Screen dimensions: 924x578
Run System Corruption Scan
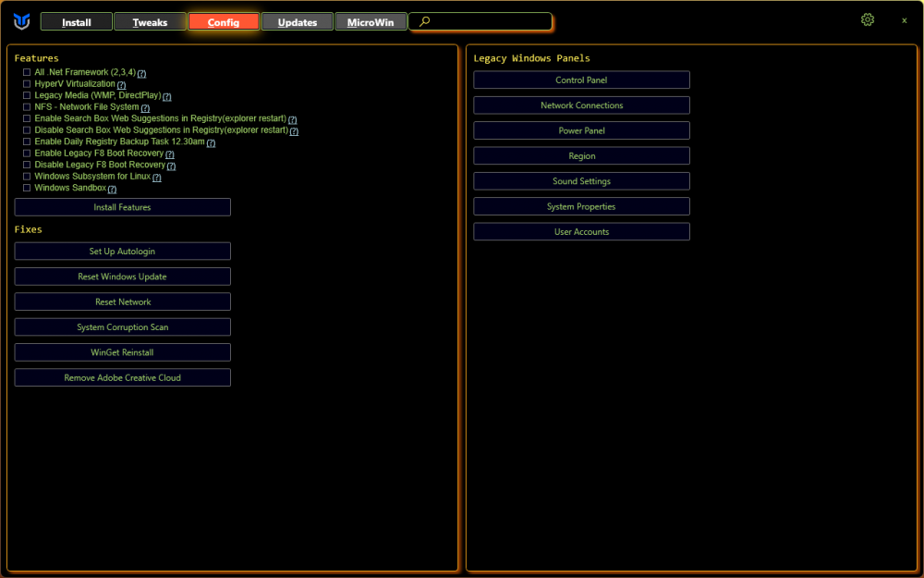pos(123,327)
